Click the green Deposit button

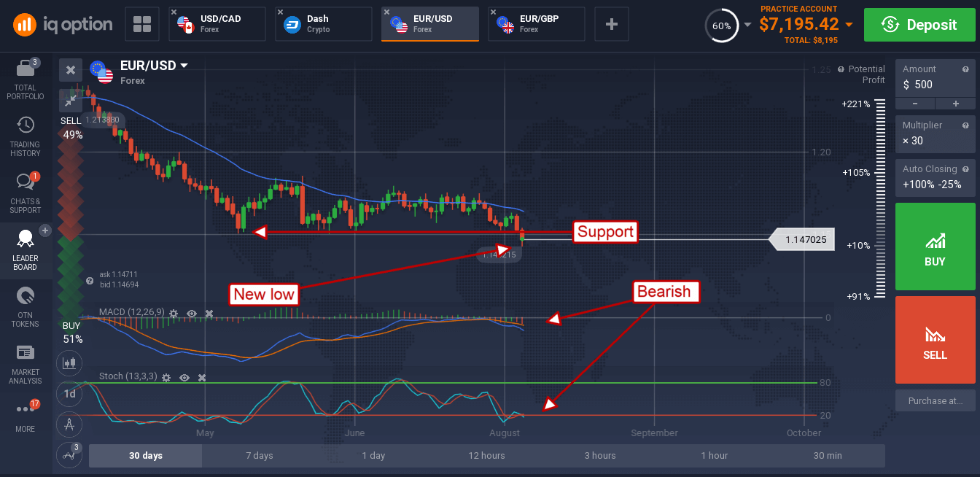pos(919,25)
